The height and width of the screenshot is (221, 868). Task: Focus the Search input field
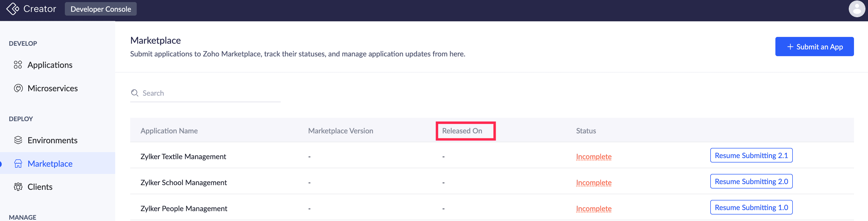tap(205, 93)
